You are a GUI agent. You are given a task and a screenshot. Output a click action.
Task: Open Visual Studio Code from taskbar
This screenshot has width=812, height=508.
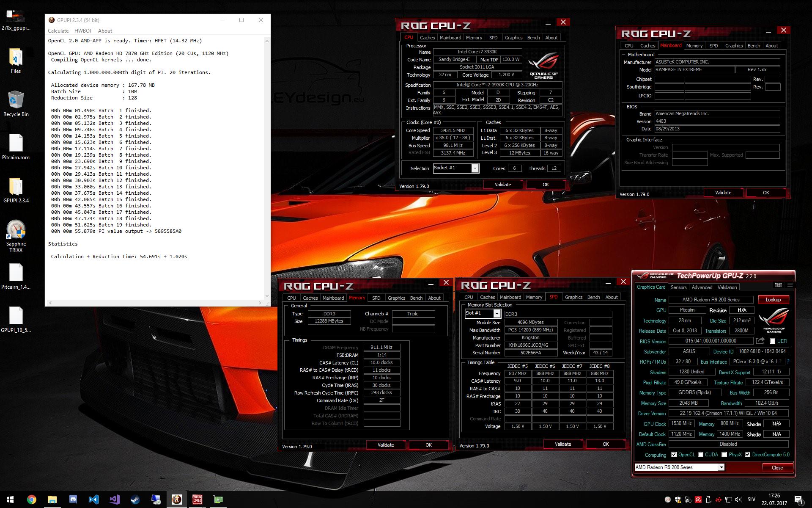pyautogui.click(x=93, y=500)
